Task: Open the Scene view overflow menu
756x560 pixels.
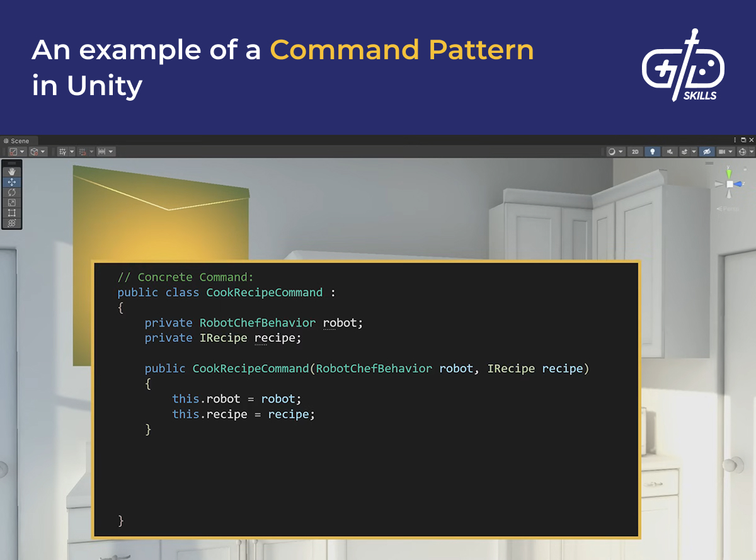Action: tap(735, 140)
